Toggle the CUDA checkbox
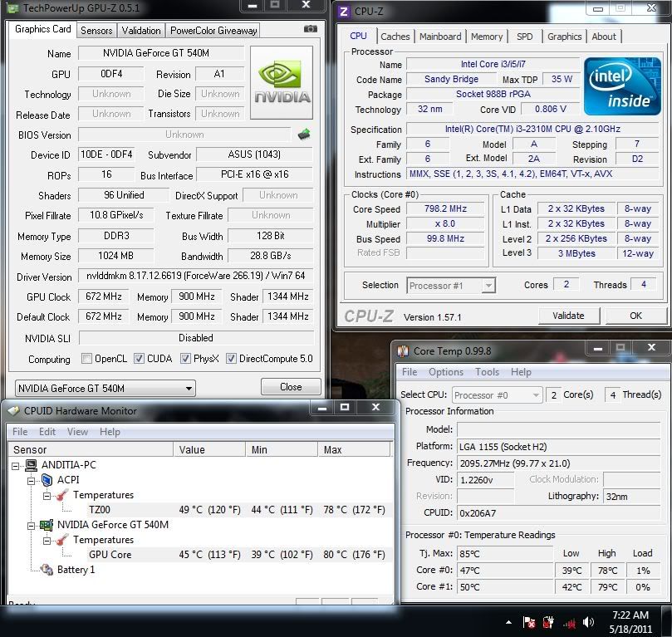Screen dimensions: 672x637 point(139,359)
